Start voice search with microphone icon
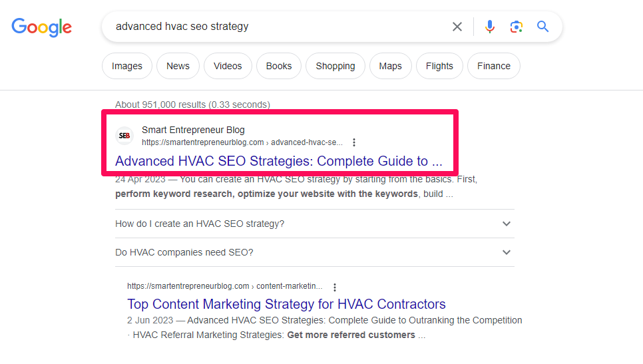This screenshot has width=643, height=364. click(x=490, y=27)
